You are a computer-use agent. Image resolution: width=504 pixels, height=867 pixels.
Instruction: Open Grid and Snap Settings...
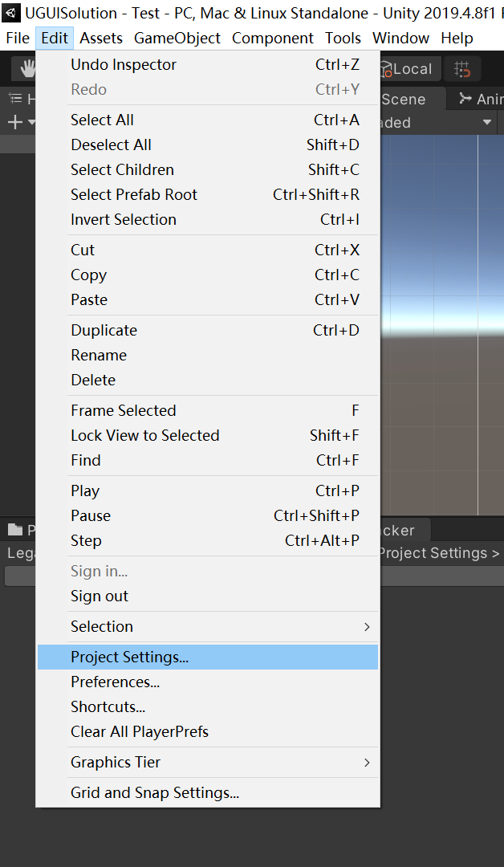point(208,793)
